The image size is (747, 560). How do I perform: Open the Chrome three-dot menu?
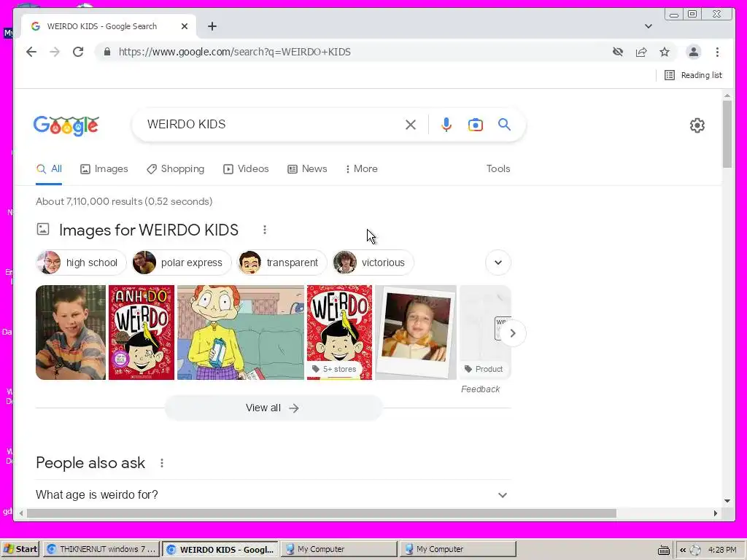(718, 52)
